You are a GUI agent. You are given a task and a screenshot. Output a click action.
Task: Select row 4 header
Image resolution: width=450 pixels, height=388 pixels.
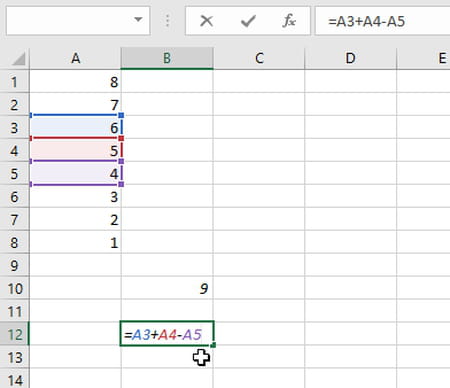14,151
